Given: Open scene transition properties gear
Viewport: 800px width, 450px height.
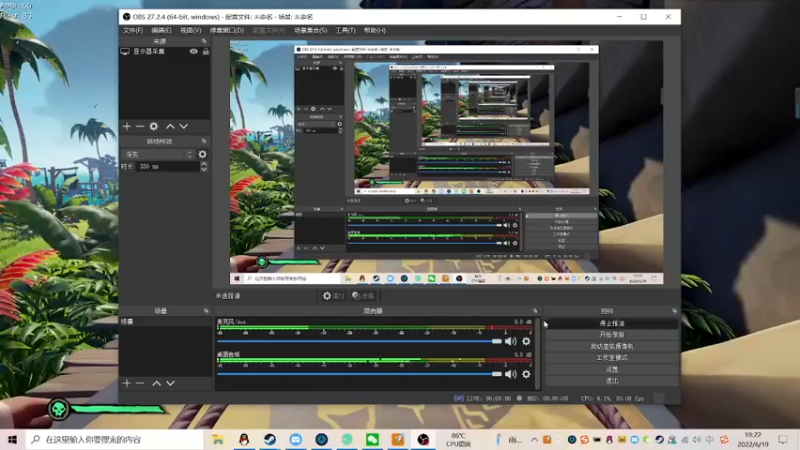Looking at the screenshot, I should click(x=203, y=154).
